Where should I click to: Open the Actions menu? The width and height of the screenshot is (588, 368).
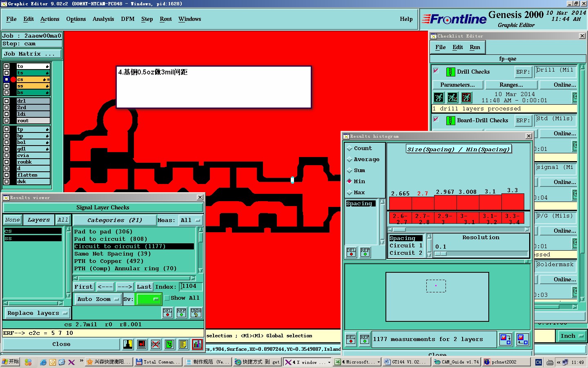click(50, 19)
